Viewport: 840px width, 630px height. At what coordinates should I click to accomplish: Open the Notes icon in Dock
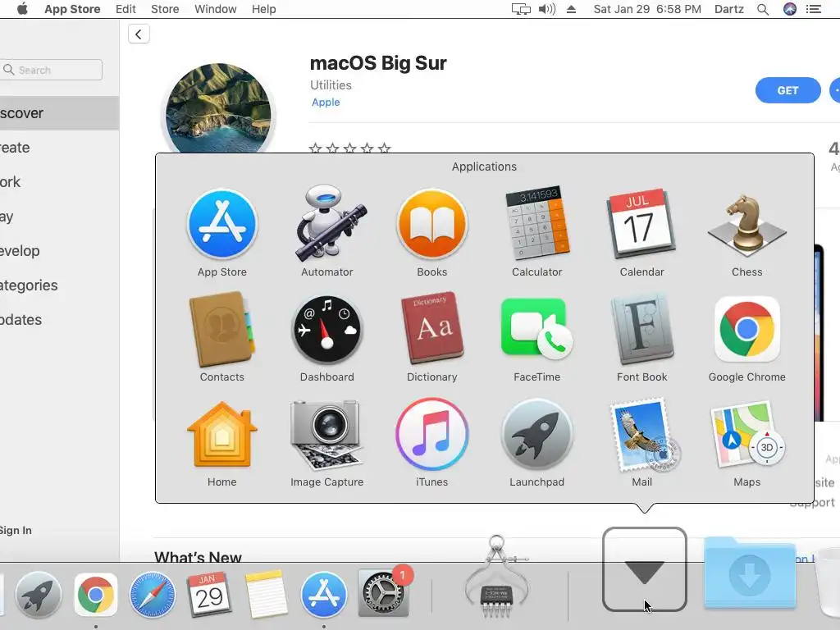click(267, 595)
